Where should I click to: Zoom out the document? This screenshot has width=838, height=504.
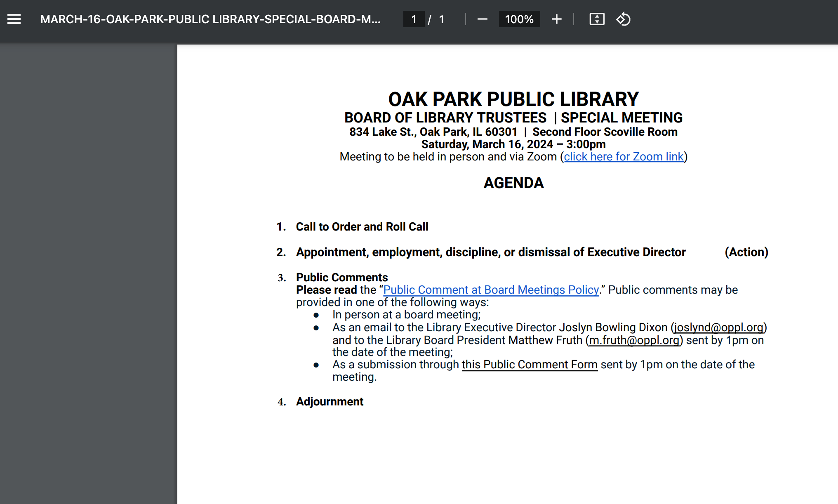click(482, 19)
